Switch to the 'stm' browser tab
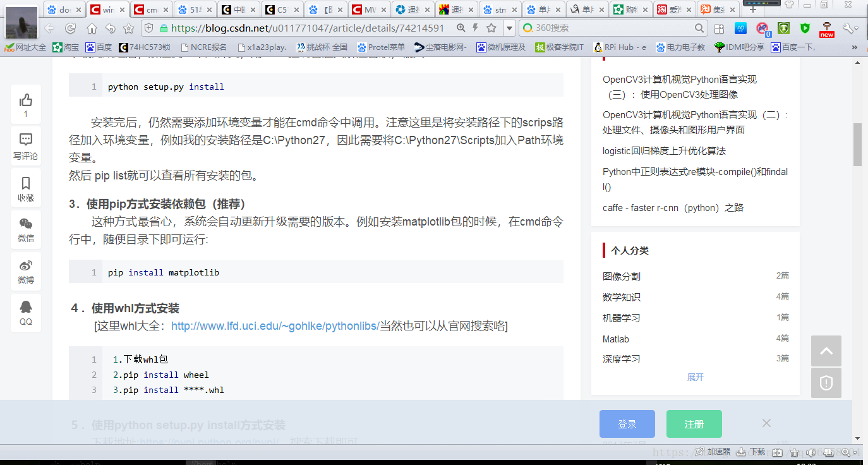Viewport: 868px width, 465px height. [x=500, y=9]
